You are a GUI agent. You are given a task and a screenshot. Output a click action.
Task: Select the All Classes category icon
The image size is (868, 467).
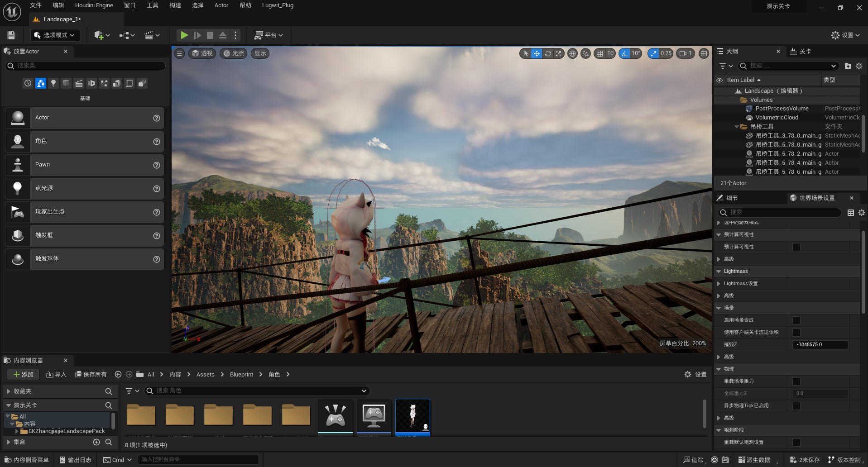coord(142,83)
